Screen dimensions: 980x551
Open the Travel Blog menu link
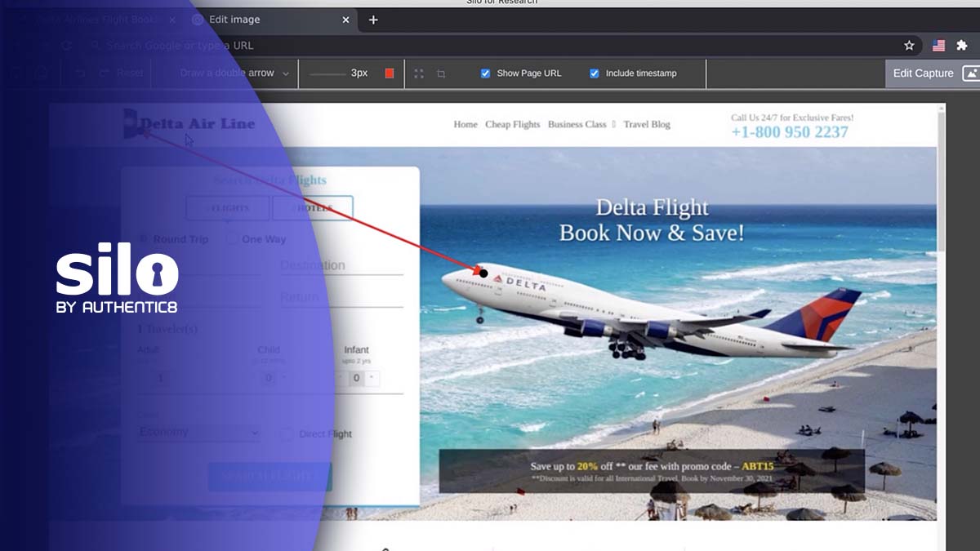click(647, 125)
